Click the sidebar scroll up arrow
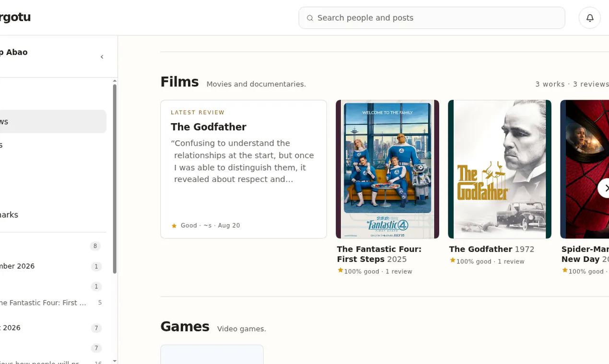Screen dimensions: 609x364 [x=115, y=81]
